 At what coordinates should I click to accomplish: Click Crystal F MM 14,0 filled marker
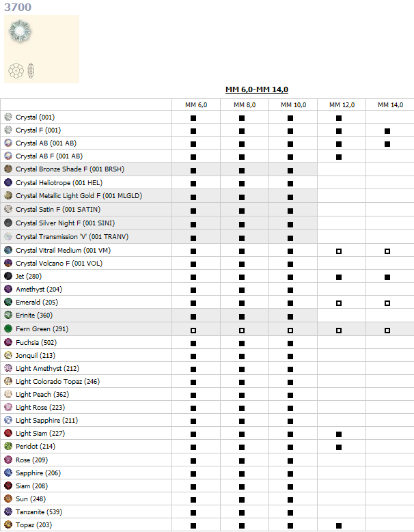[387, 131]
